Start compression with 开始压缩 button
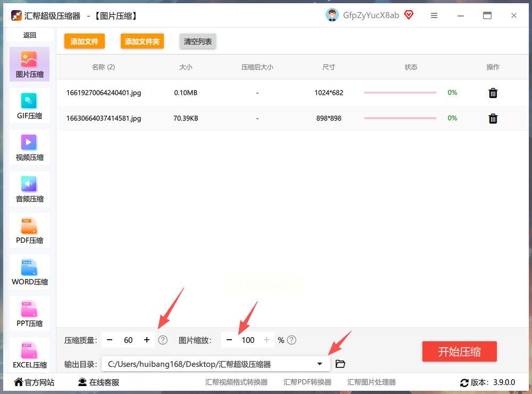The height and width of the screenshot is (394, 532). pos(460,351)
